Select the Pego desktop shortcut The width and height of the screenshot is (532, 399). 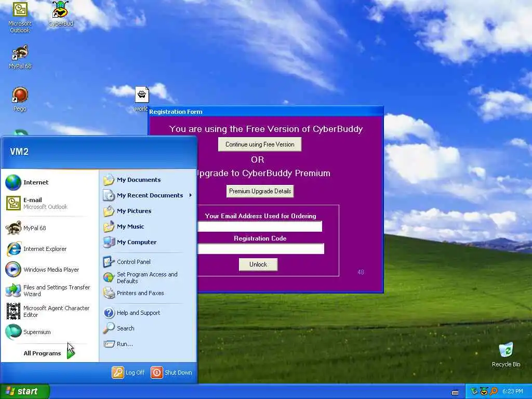(20, 99)
